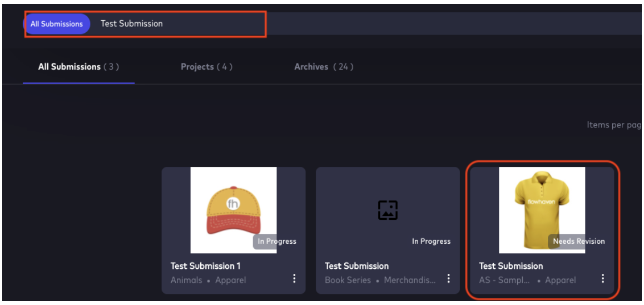644x305 pixels.
Task: Click the Needs Revision status badge
Action: tap(579, 242)
